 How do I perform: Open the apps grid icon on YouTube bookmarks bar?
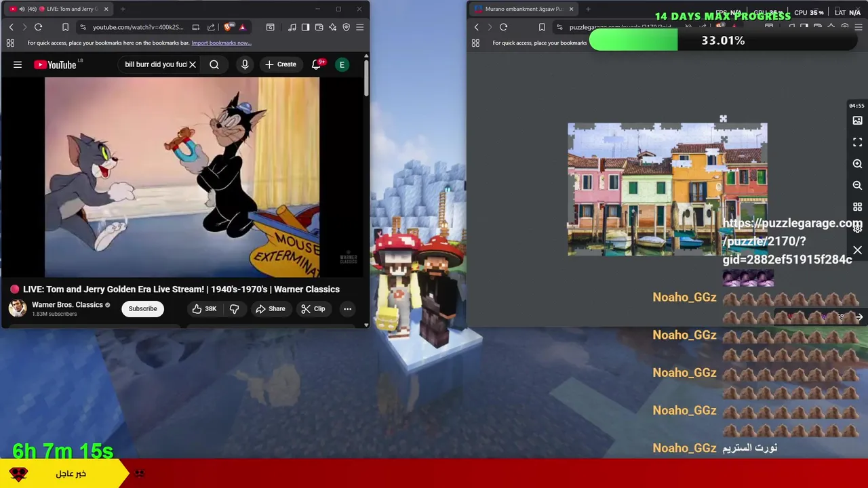coord(10,43)
